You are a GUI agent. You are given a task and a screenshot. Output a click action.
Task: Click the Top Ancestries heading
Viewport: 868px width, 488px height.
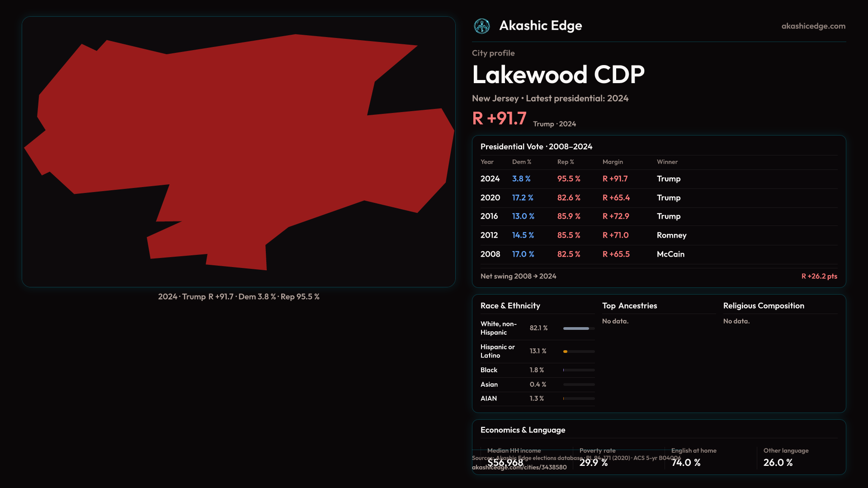tap(629, 306)
